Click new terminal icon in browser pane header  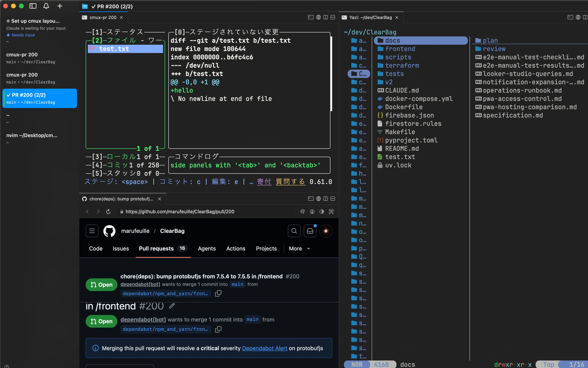pyautogui.click(x=311, y=199)
